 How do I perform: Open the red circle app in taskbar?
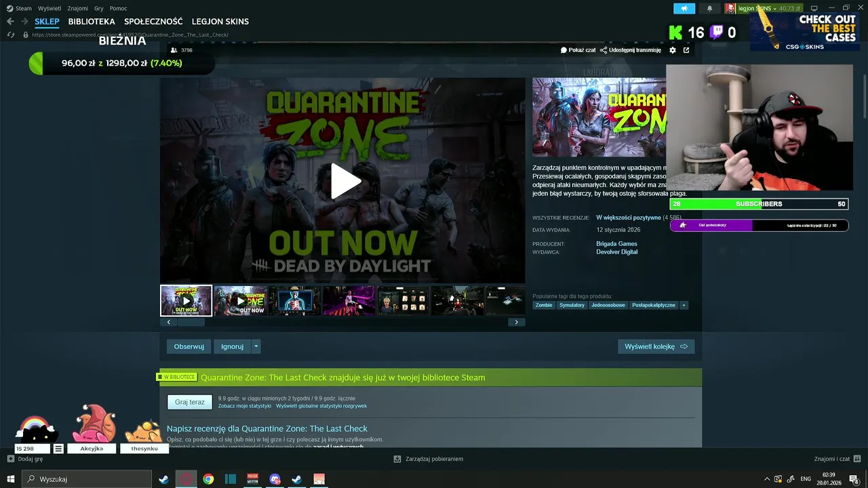click(x=186, y=479)
